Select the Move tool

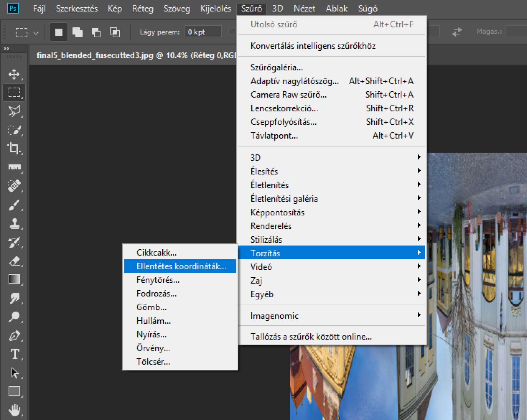[14, 74]
